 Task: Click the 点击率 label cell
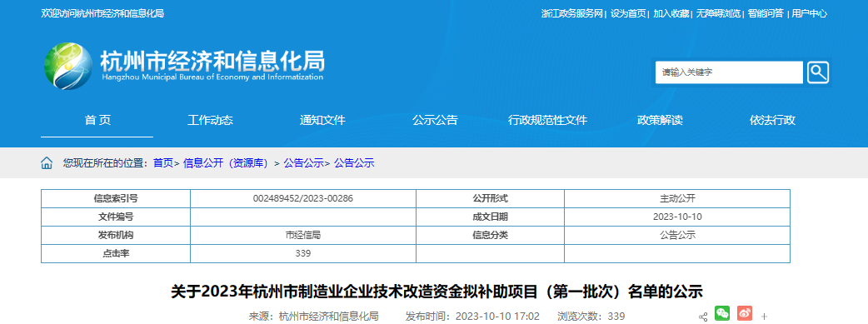pos(116,254)
